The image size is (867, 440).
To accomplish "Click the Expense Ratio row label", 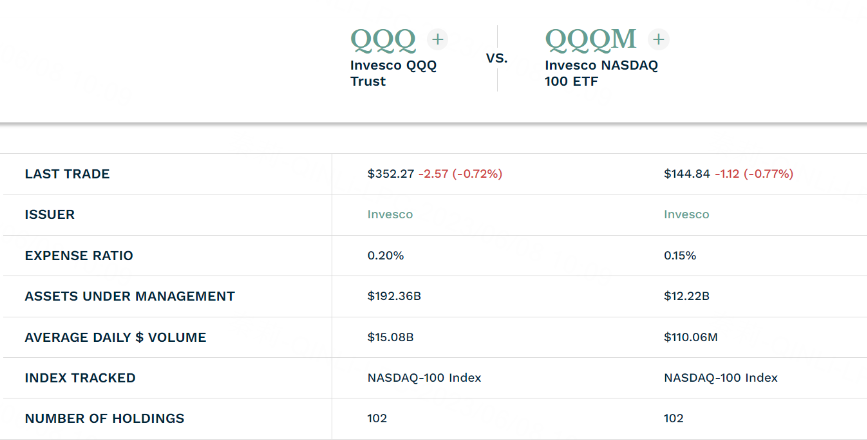I will coord(79,256).
